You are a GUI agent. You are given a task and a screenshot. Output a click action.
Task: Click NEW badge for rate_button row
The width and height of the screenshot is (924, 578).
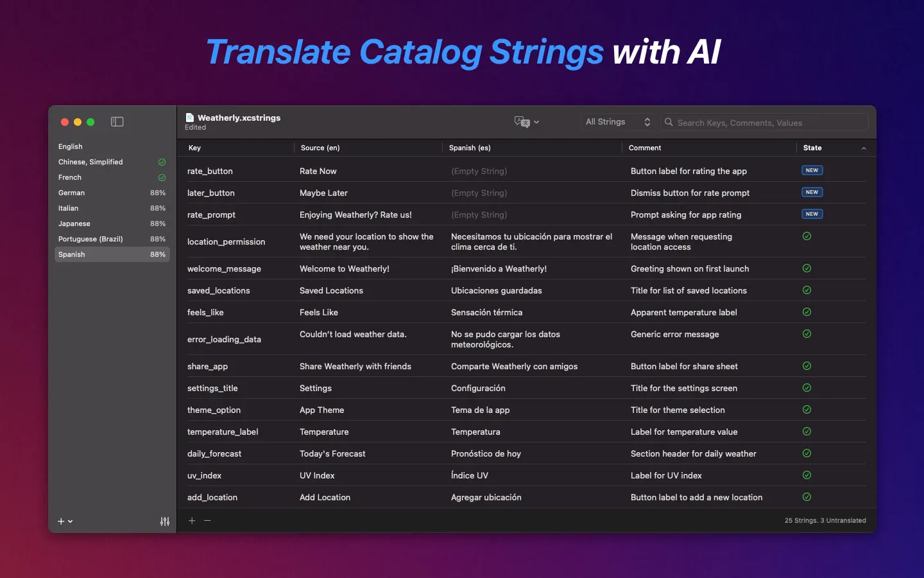pos(812,170)
